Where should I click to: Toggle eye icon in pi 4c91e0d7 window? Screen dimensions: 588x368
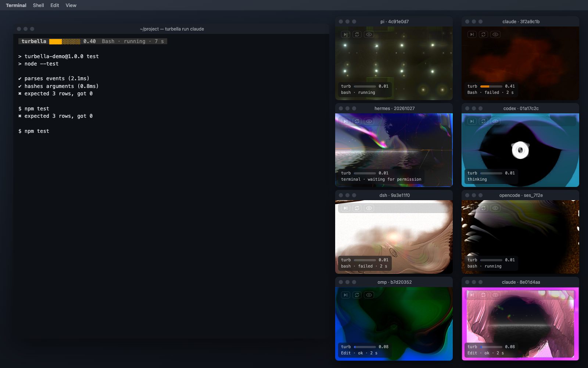click(x=369, y=35)
